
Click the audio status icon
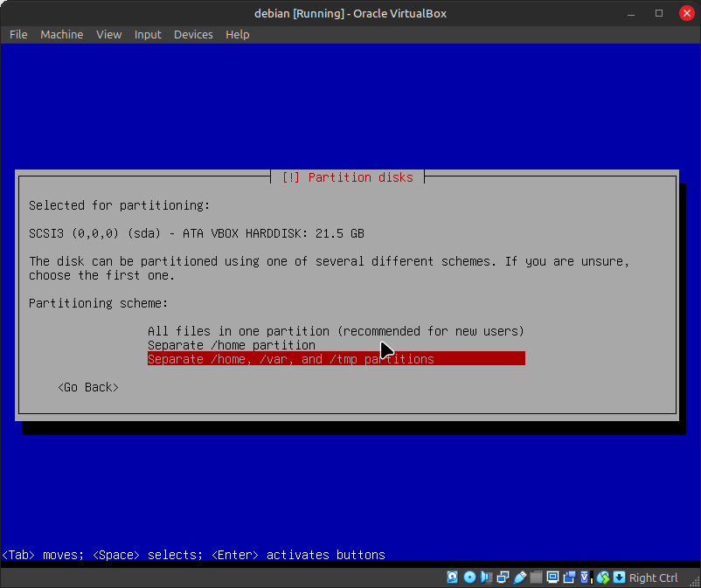tap(486, 578)
